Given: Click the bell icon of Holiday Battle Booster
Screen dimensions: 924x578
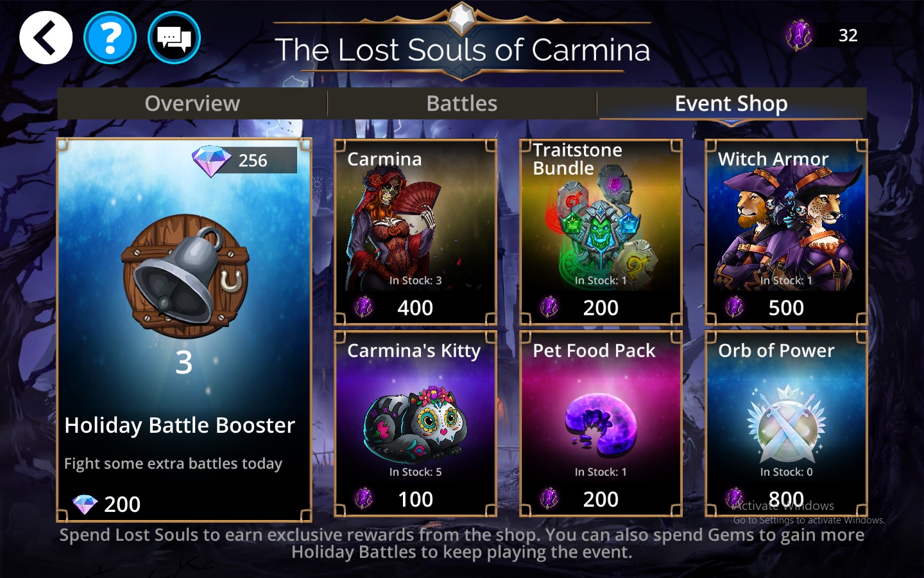Looking at the screenshot, I should (185, 276).
